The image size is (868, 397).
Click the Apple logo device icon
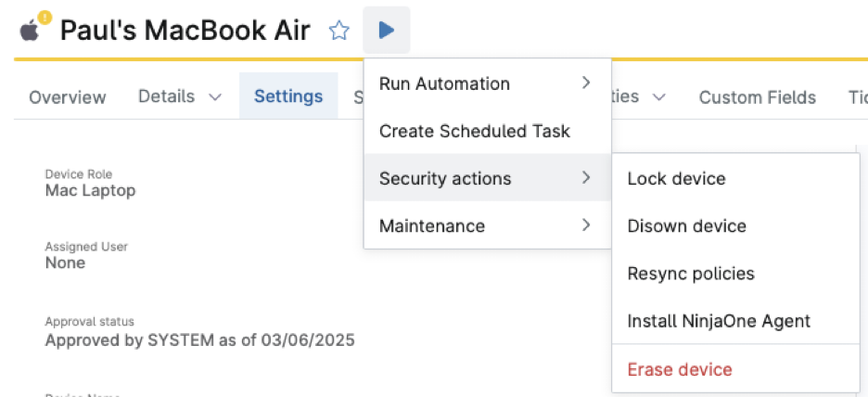tap(30, 32)
